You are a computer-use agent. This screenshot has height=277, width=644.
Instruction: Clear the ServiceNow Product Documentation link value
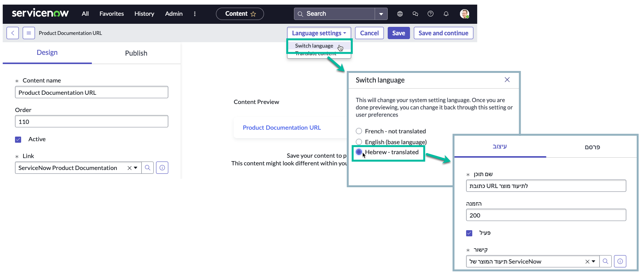129,168
